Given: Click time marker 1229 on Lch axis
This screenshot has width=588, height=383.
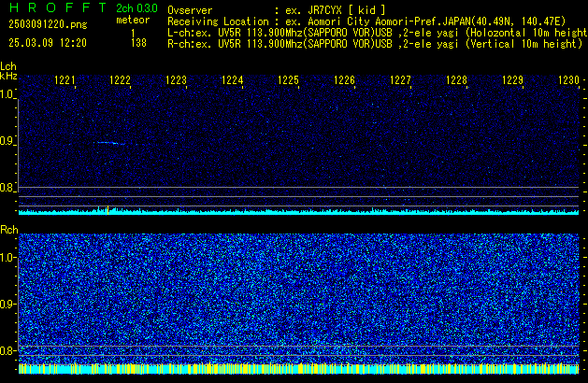Looking at the screenshot, I should 512,80.
